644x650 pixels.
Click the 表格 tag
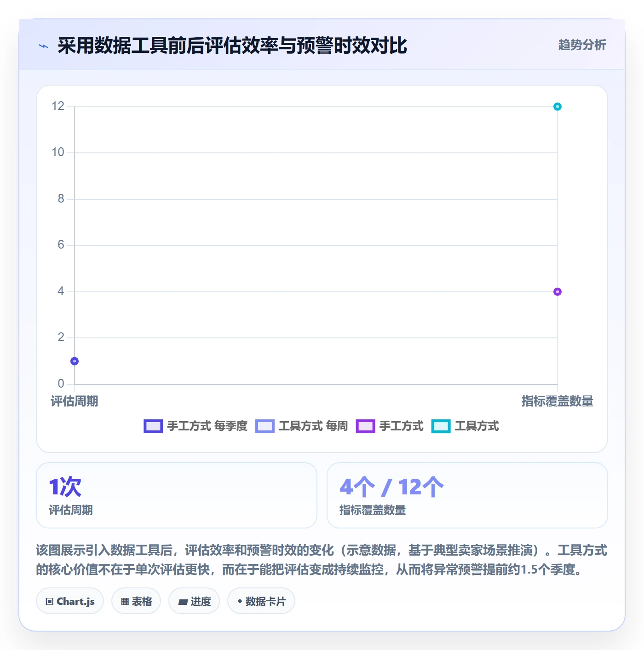(136, 601)
